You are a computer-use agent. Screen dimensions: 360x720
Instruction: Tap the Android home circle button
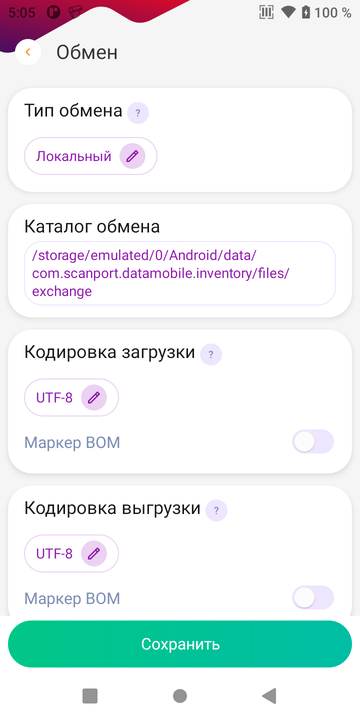tap(180, 696)
